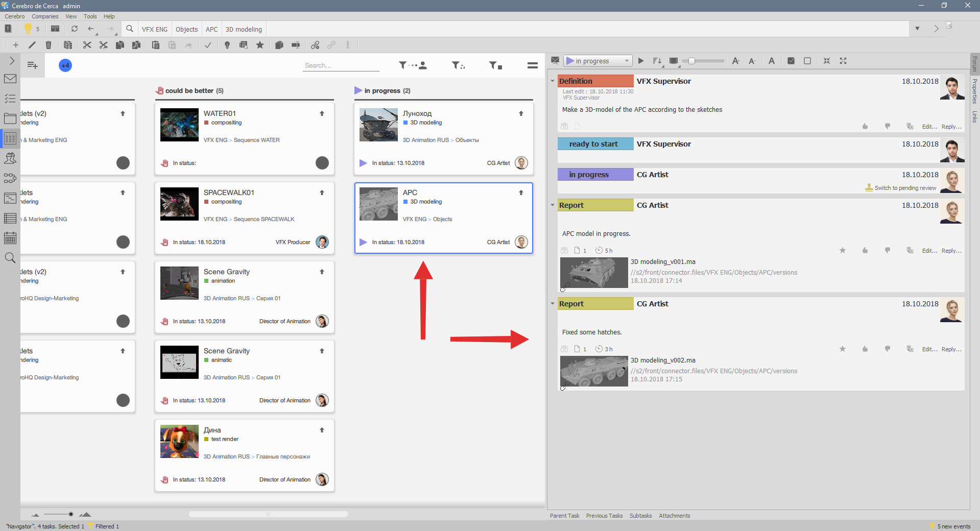
Task: Click the clipboard paste icon
Action: coord(156,45)
